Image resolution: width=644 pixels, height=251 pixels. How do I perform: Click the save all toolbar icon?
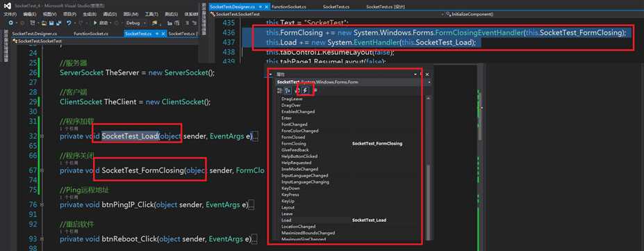point(60,23)
